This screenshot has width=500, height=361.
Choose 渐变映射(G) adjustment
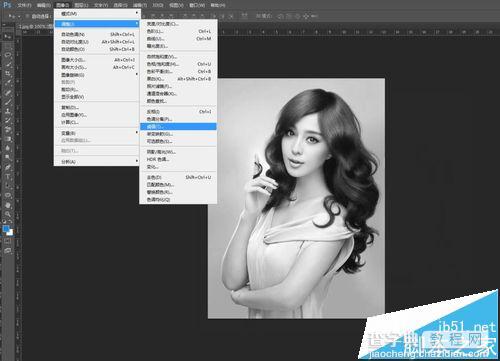click(178, 134)
